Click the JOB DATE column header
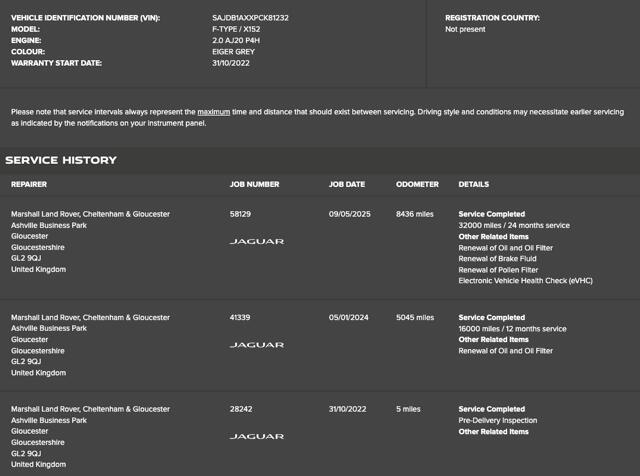Image resolution: width=640 pixels, height=476 pixels. [347, 185]
